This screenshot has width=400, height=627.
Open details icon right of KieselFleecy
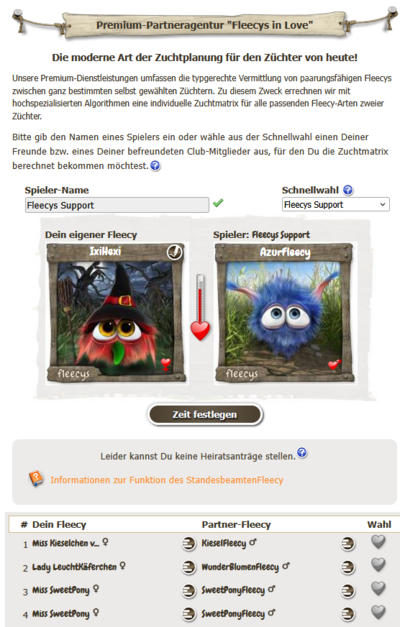click(x=348, y=543)
